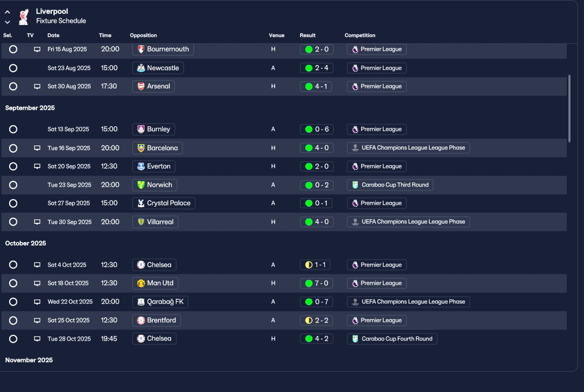The height and width of the screenshot is (392, 584).
Task: Click the TV icon for Arsenal match
Action: click(x=37, y=86)
